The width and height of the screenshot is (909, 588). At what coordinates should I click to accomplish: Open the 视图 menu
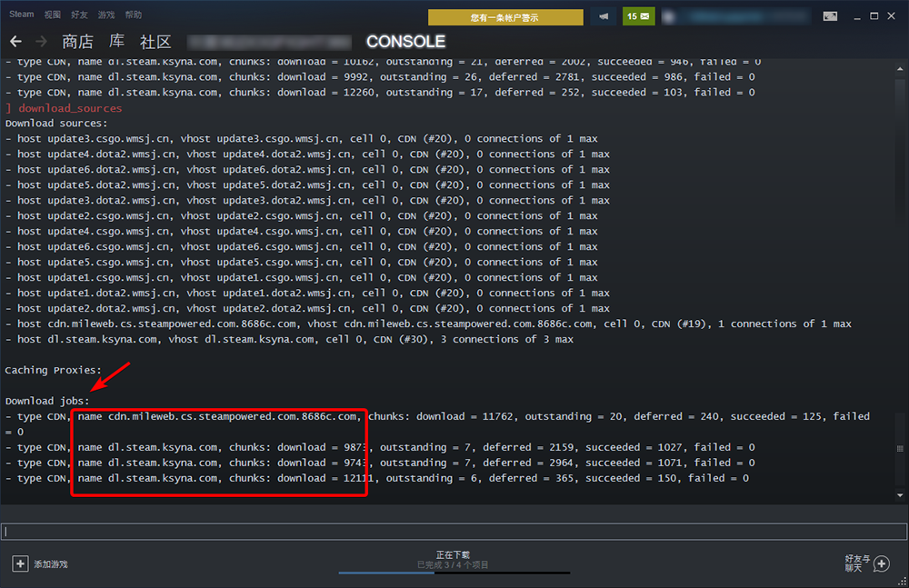click(x=53, y=15)
